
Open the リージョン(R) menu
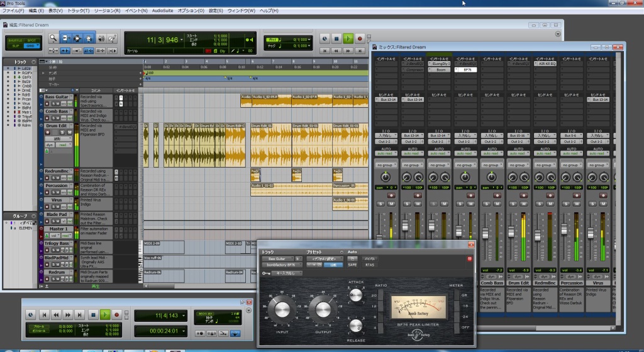pos(107,11)
